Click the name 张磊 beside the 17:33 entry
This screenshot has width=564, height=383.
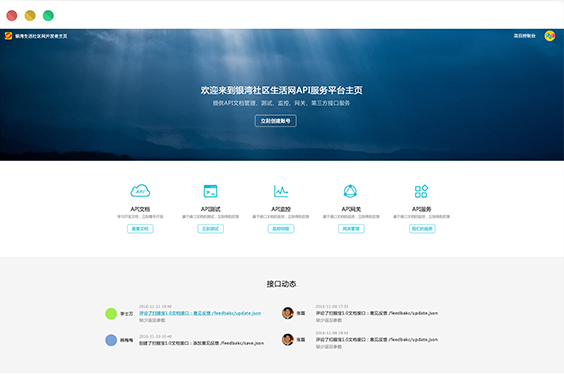[301, 313]
